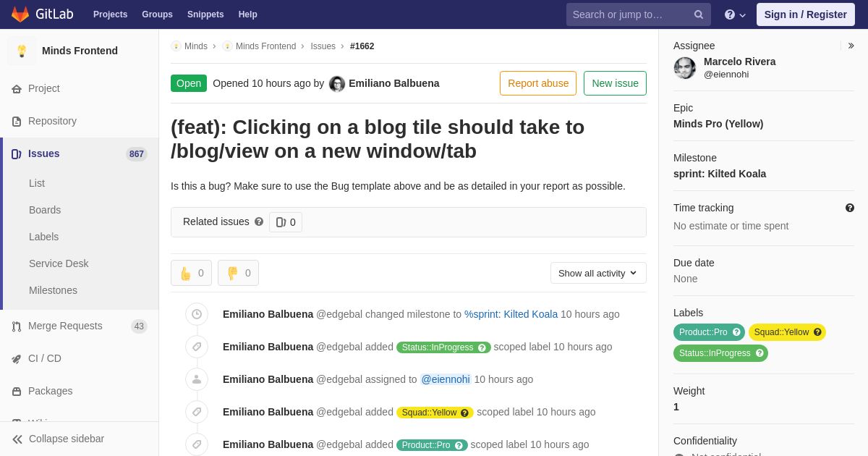Click the search magnifier icon
The image size is (868, 456).
[x=698, y=14]
